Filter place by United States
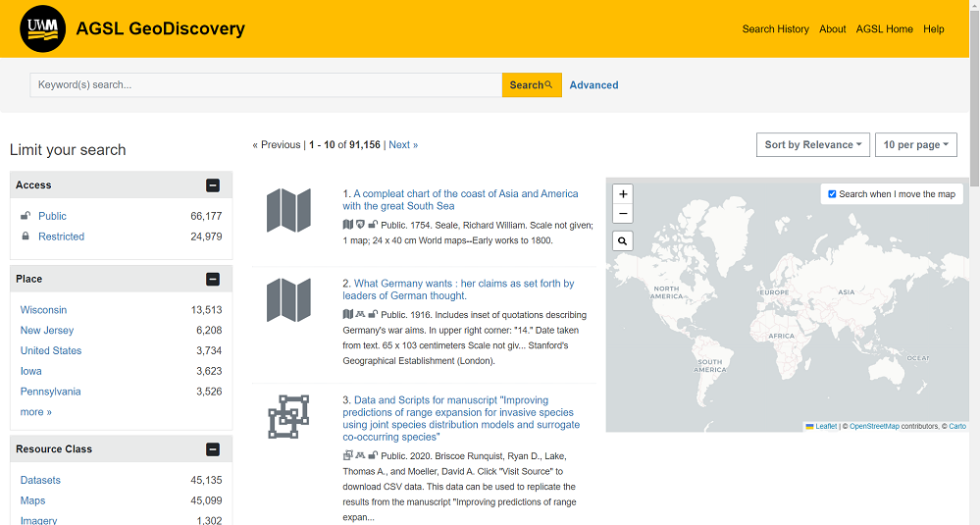Screen dimensions: 980x525 pyautogui.click(x=51, y=350)
